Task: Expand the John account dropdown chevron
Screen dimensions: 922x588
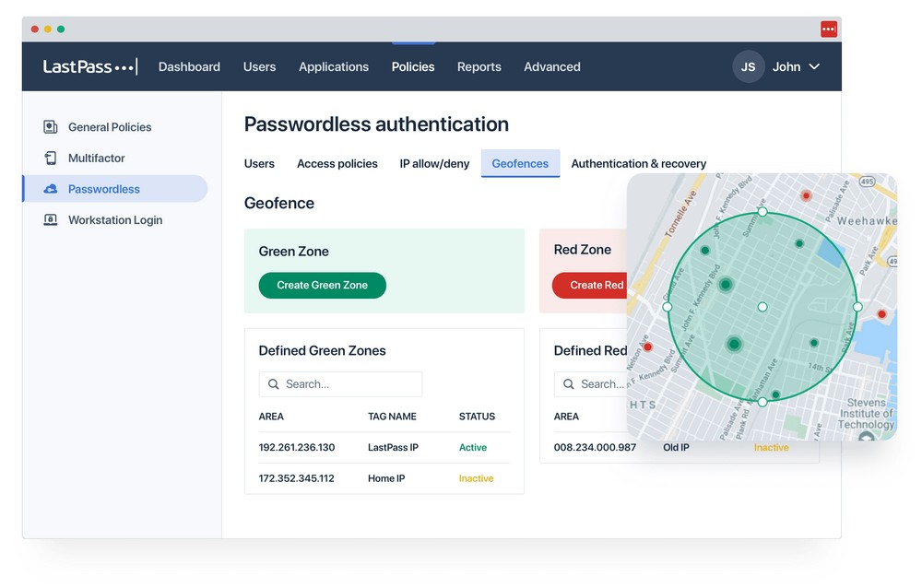Action: point(814,66)
